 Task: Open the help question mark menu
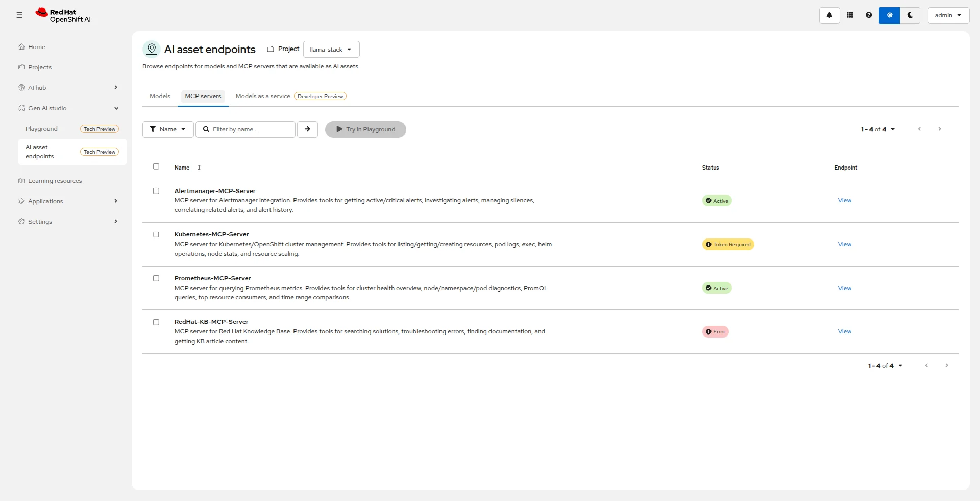point(869,15)
